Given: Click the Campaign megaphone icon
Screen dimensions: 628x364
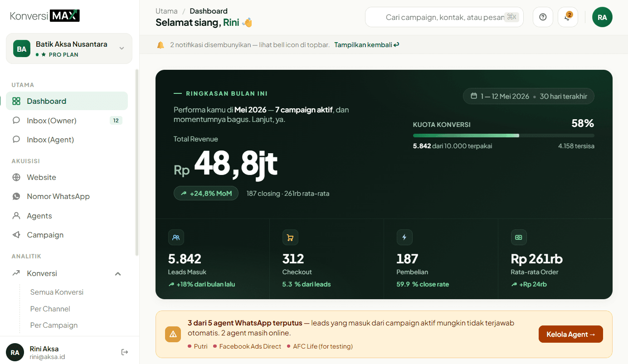Looking at the screenshot, I should (x=16, y=235).
